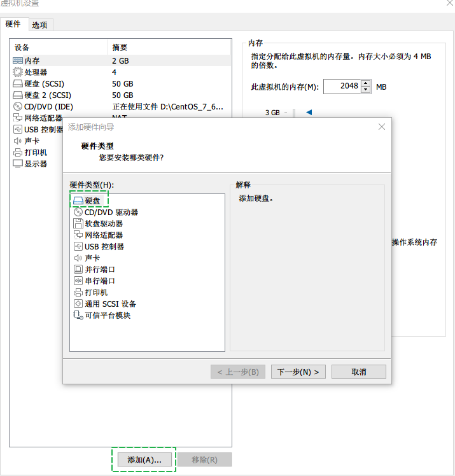Open the 硬件 tab
This screenshot has height=476, width=455.
tap(13, 24)
